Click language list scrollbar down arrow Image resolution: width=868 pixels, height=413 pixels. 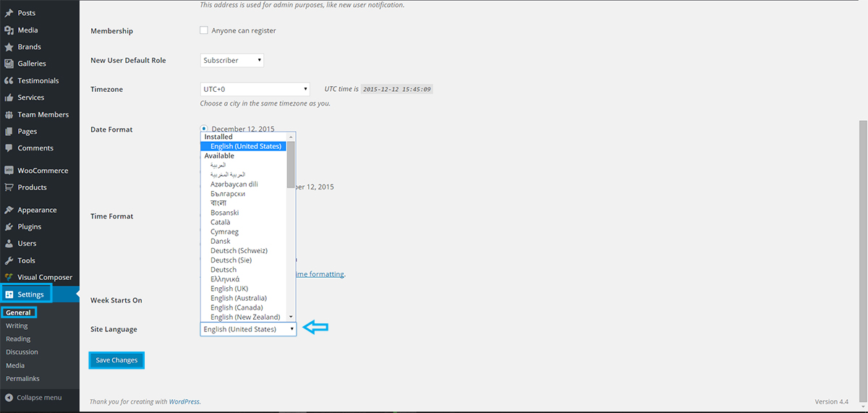tap(291, 317)
